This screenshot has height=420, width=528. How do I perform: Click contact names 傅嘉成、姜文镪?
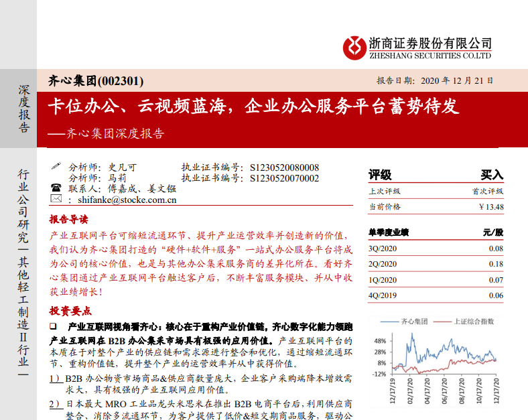coord(142,189)
